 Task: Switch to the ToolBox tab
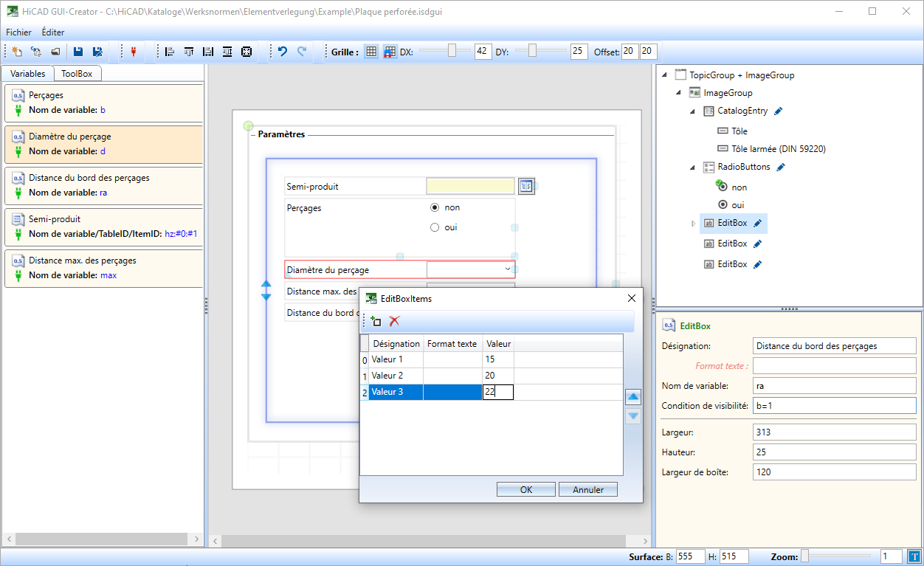77,74
